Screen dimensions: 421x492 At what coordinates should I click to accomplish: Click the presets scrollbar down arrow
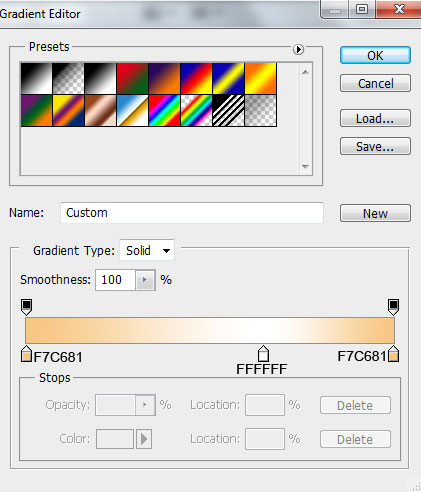[305, 166]
